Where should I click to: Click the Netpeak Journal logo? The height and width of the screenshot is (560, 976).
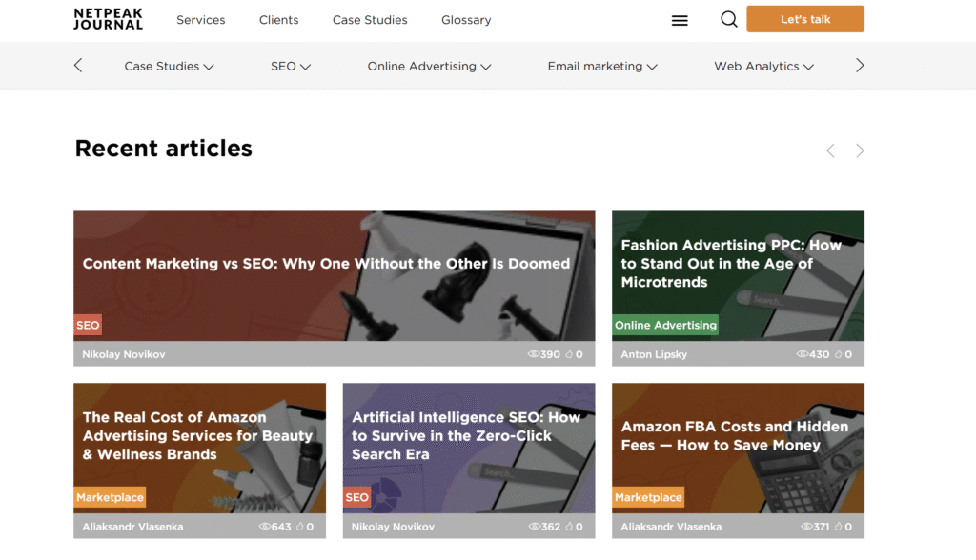click(x=109, y=19)
